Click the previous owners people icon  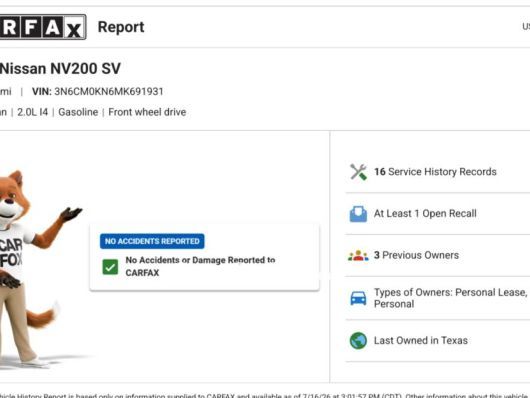(x=358, y=255)
